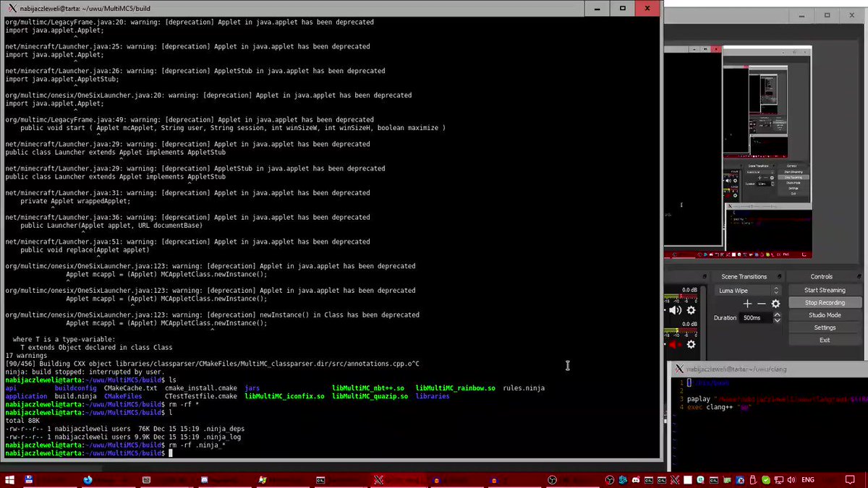Screen dimensions: 868x488
Task: Decrease transition Duration with down arrow
Action: coord(777,320)
